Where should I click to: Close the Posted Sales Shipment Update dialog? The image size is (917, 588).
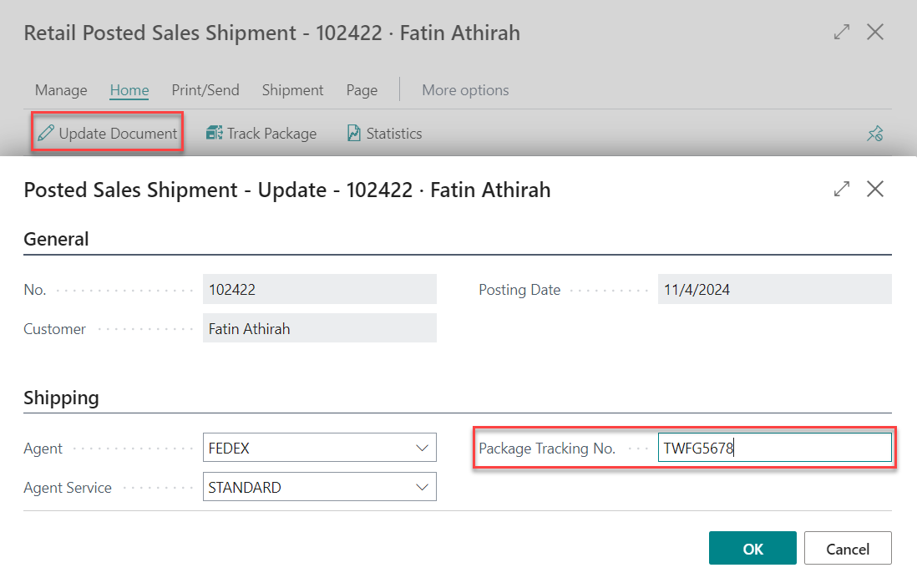[x=874, y=190]
